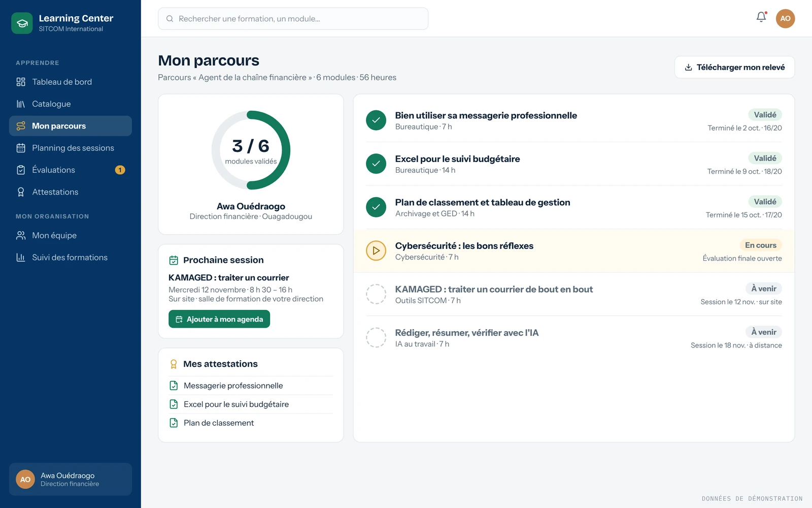This screenshot has width=812, height=508.
Task: Click the Mon équipe people icon
Action: [21, 236]
